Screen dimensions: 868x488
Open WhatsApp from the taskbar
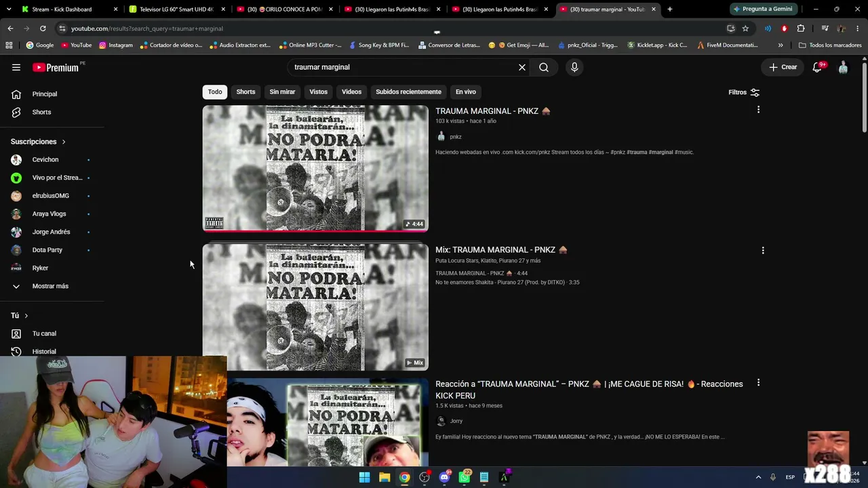tap(465, 477)
